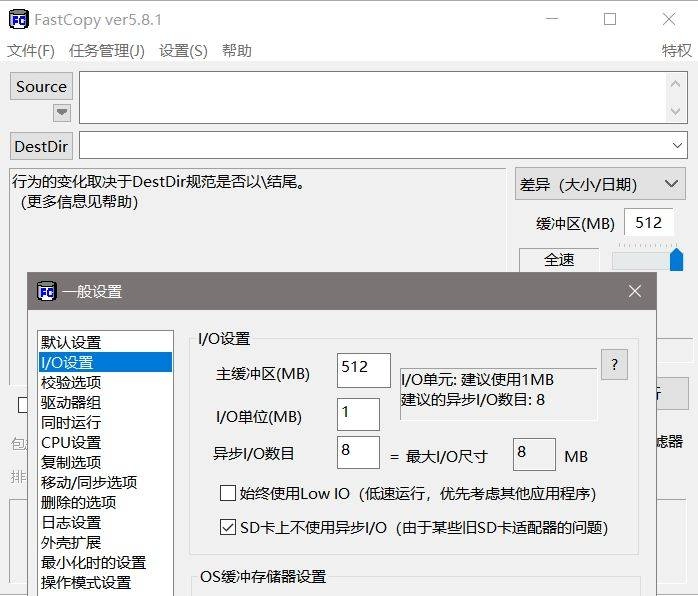Select 同时运行 in settings list
This screenshot has height=596, width=698.
(x=106, y=422)
